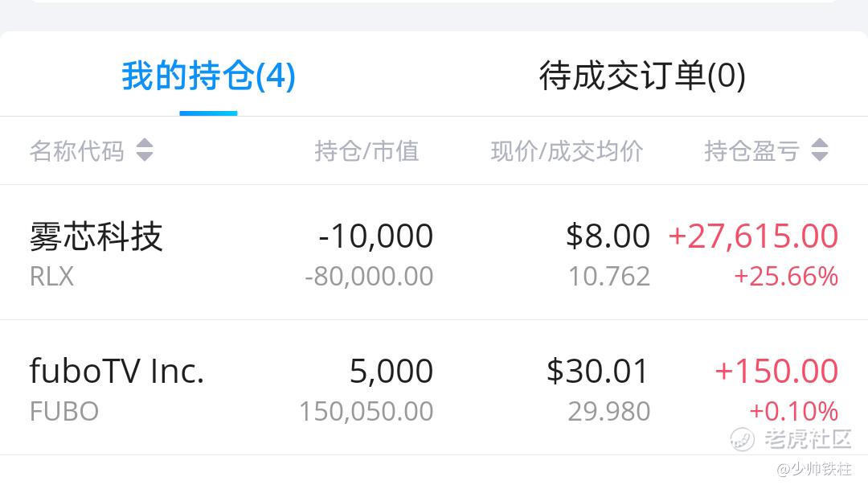Tap the 现价/成交均价 column header
Viewport: 868px width, 489px height.
coord(567,150)
